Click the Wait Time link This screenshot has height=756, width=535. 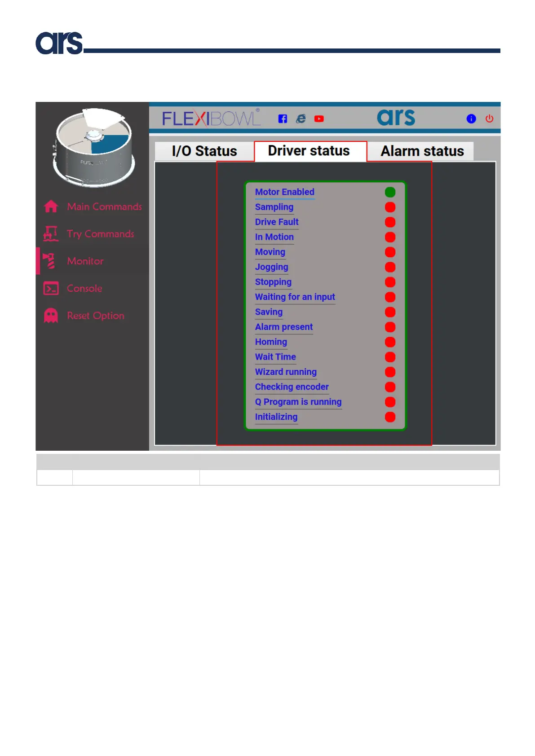point(275,357)
